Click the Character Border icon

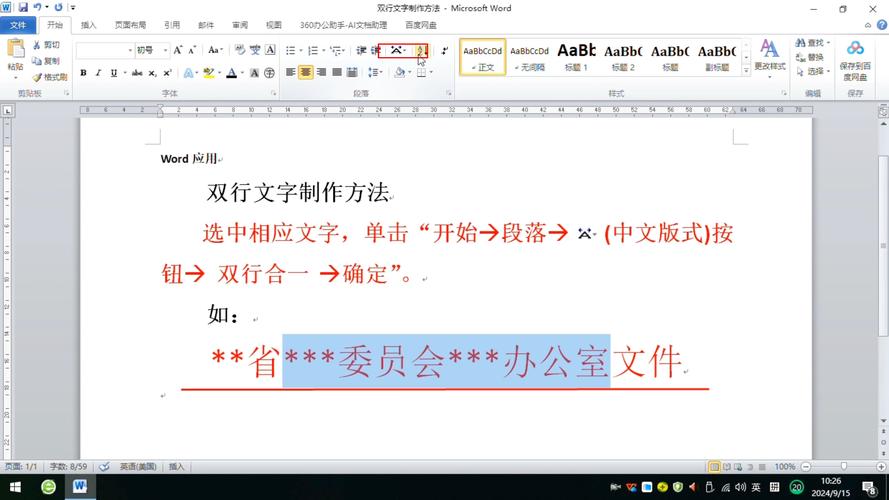point(270,50)
